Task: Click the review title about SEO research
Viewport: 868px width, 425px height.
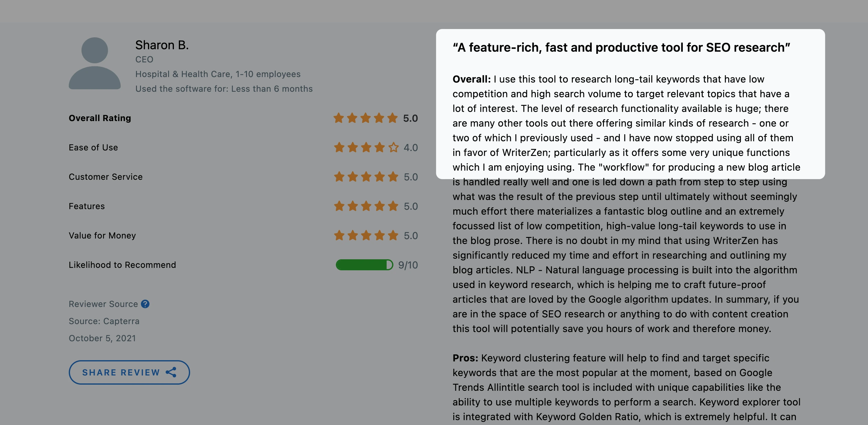Action: (621, 47)
